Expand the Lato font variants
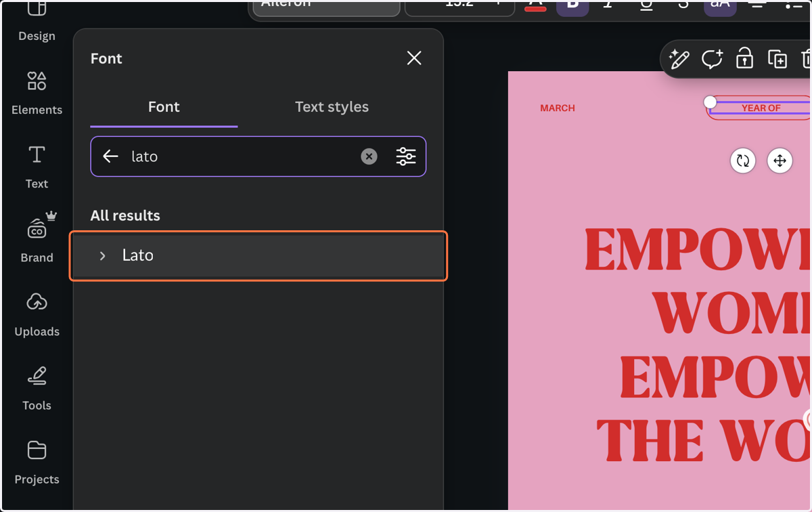The width and height of the screenshot is (812, 512). pos(103,255)
